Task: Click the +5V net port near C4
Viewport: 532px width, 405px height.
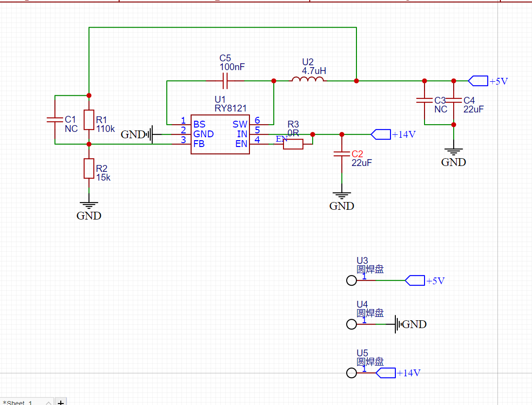Action: coord(478,81)
